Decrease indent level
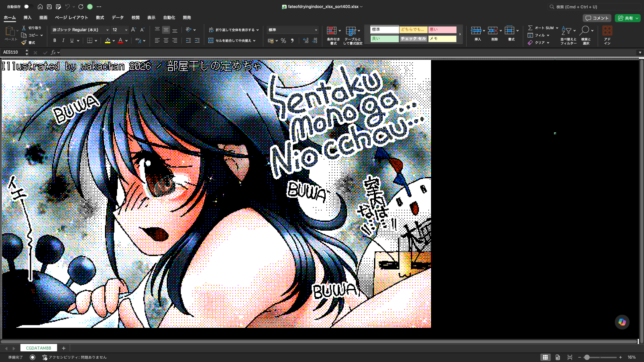 tap(189, 41)
